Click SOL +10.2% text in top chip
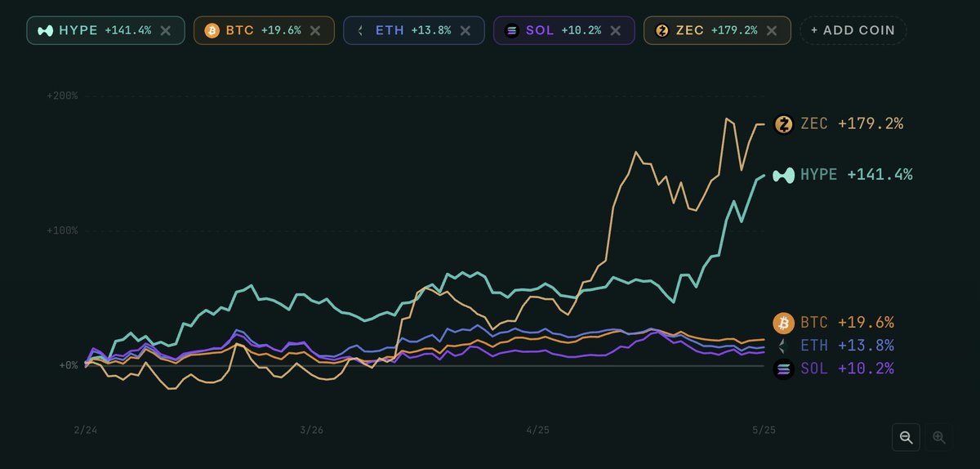The height and width of the screenshot is (469, 980). [x=563, y=30]
